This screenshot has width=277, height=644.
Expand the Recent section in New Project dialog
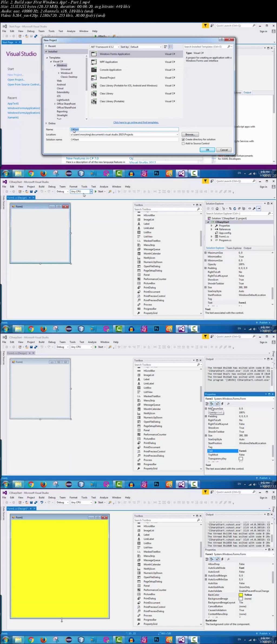pyautogui.click(x=46, y=46)
